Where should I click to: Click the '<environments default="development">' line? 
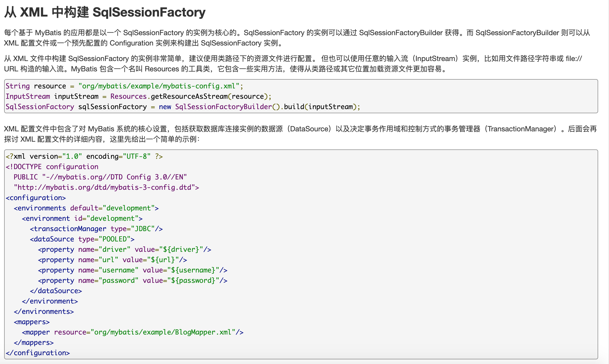click(x=86, y=208)
